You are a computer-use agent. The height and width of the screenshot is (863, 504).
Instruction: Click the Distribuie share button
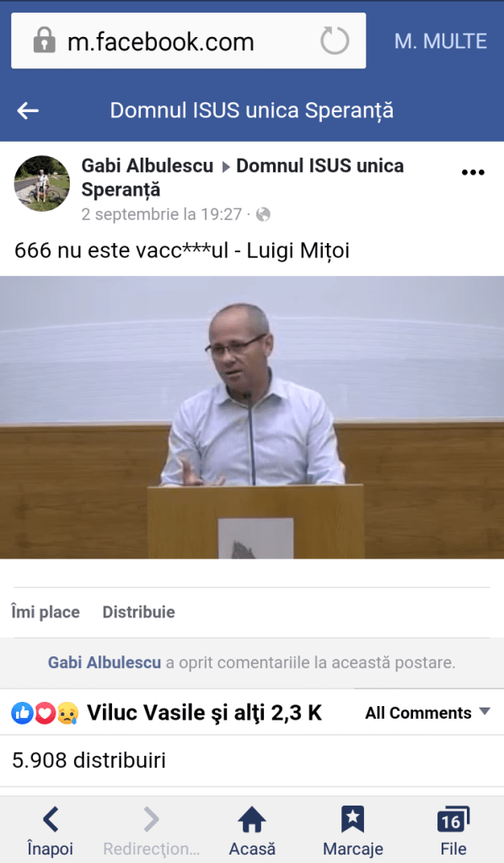138,612
